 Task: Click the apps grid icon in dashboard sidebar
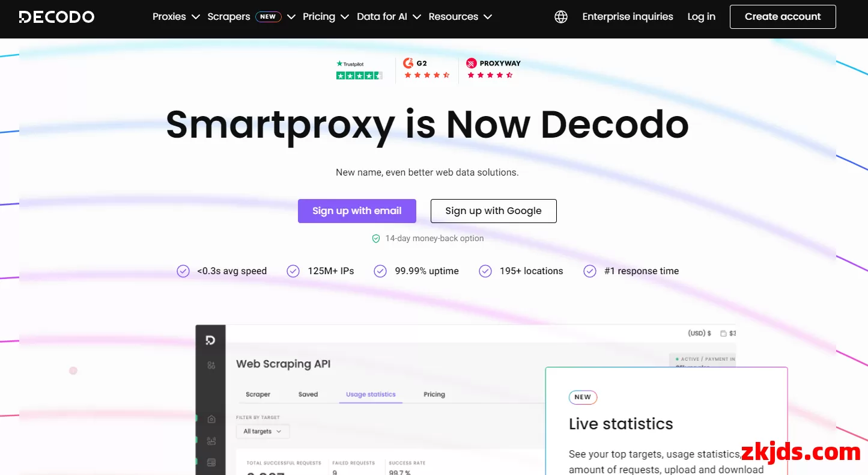click(x=211, y=365)
